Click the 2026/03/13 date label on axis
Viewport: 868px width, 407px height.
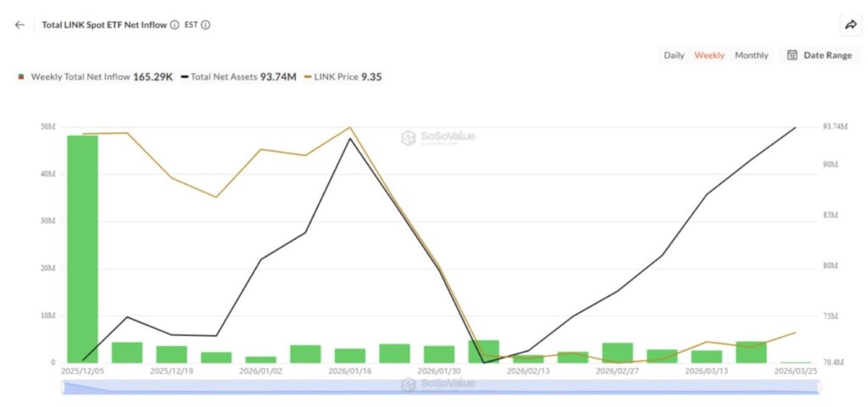coord(707,371)
